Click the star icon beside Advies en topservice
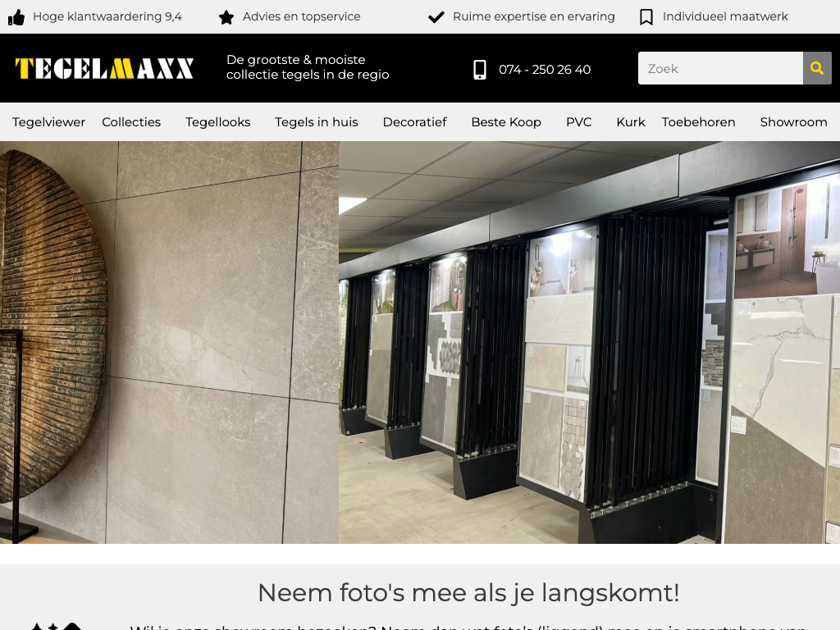840x630 pixels. [226, 18]
